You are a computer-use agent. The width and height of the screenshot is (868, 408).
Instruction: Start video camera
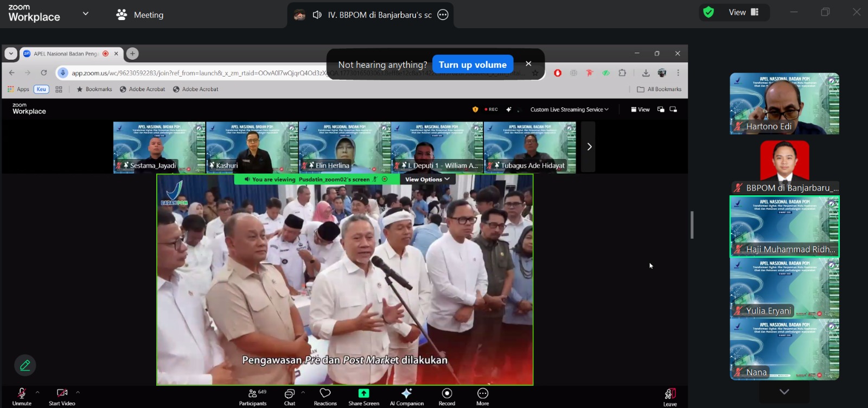(x=62, y=396)
